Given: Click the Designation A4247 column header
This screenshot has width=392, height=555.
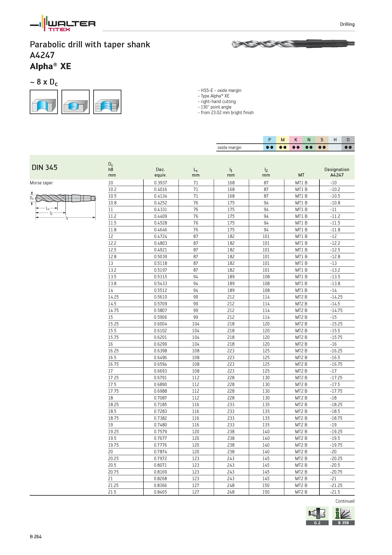Looking at the screenshot, I should click(337, 172).
